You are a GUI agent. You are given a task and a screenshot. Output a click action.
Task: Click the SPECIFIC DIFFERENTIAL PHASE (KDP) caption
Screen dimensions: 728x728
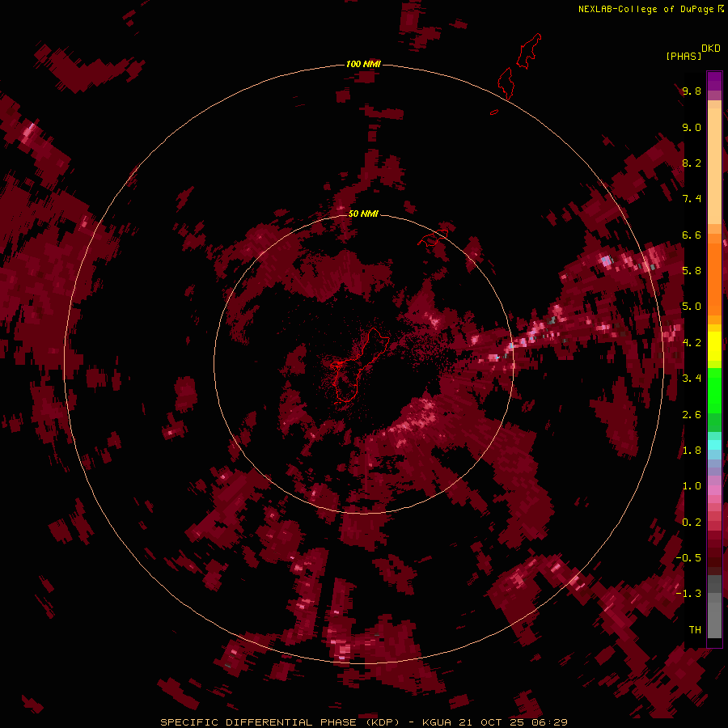pyautogui.click(x=280, y=722)
